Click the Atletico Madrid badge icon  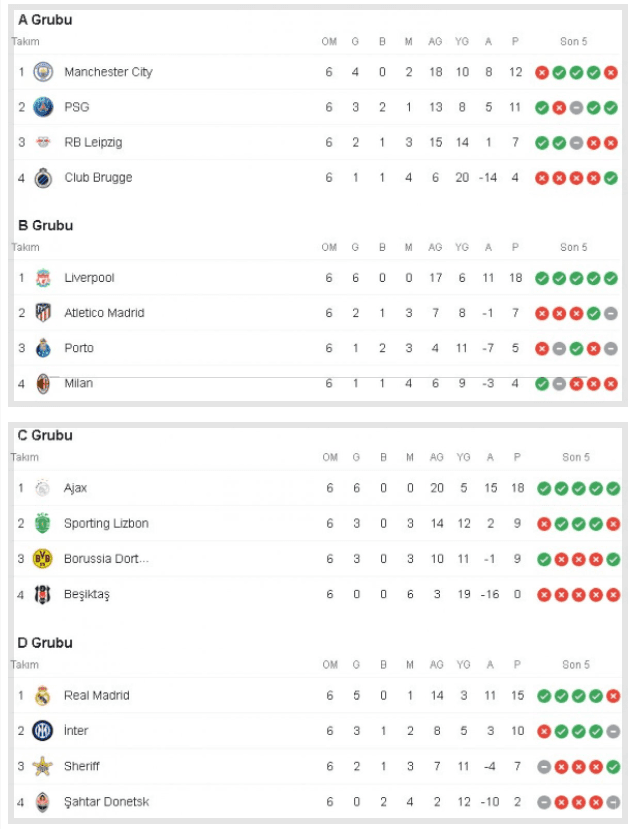(43, 313)
